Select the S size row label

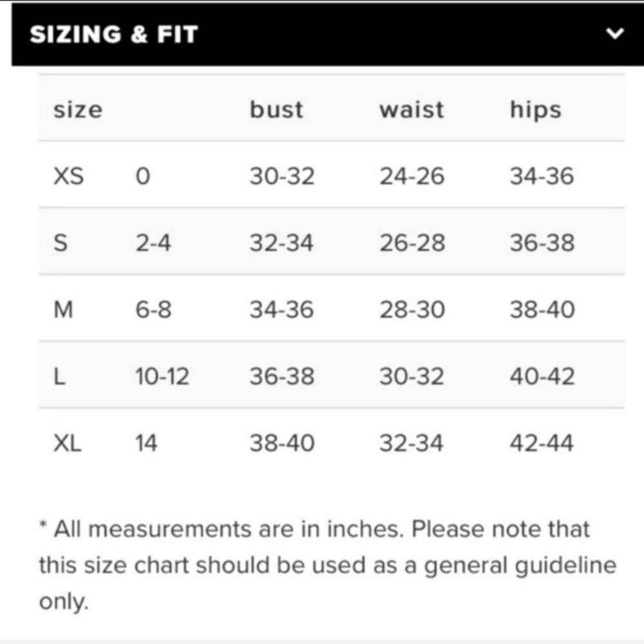coord(60,243)
